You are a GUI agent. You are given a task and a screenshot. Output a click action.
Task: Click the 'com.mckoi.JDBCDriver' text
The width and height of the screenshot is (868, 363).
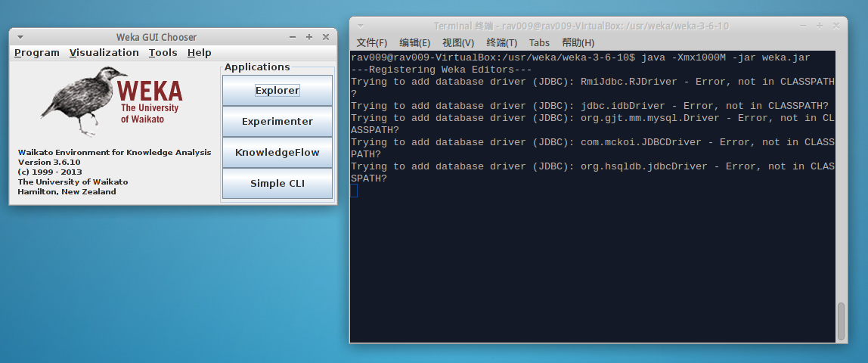(641, 142)
